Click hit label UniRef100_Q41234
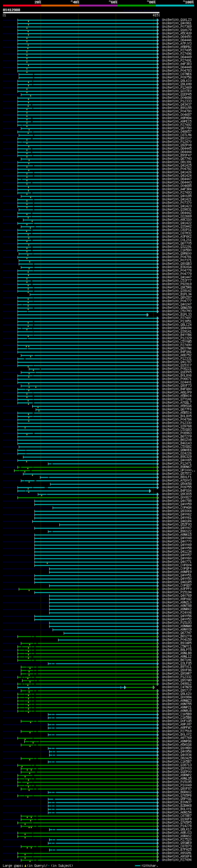Viewport: 197px width, 868px height. (x=177, y=551)
